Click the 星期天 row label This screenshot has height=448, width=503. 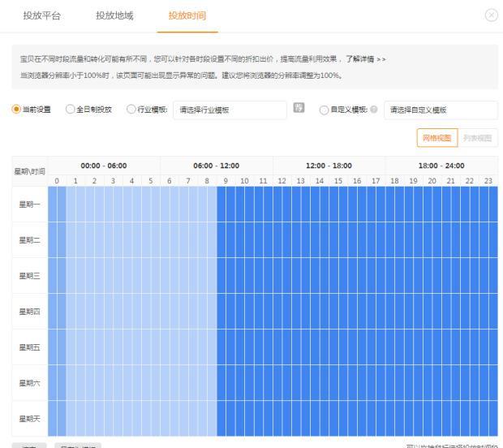(30, 419)
